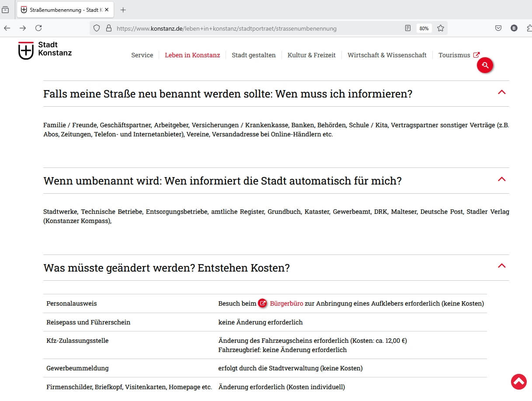The image size is (532, 401).
Task: Click the 80% zoom level indicator
Action: [424, 28]
